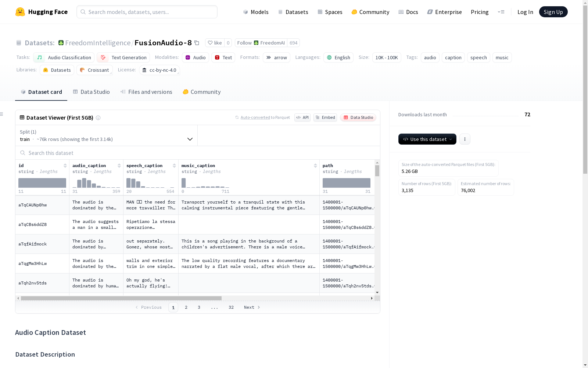Viewport: 588px width, 368px height.
Task: Click the audio_caption lengths histogram
Action: tap(96, 183)
